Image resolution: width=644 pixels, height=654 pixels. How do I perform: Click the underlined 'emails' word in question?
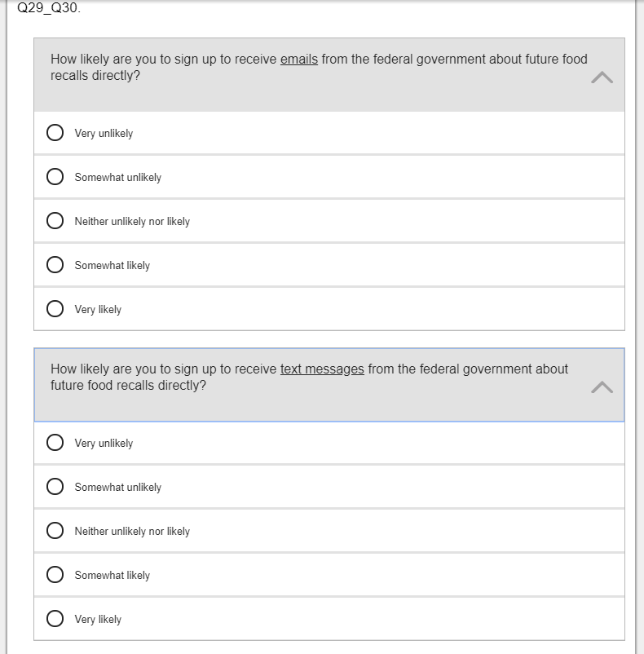click(298, 60)
